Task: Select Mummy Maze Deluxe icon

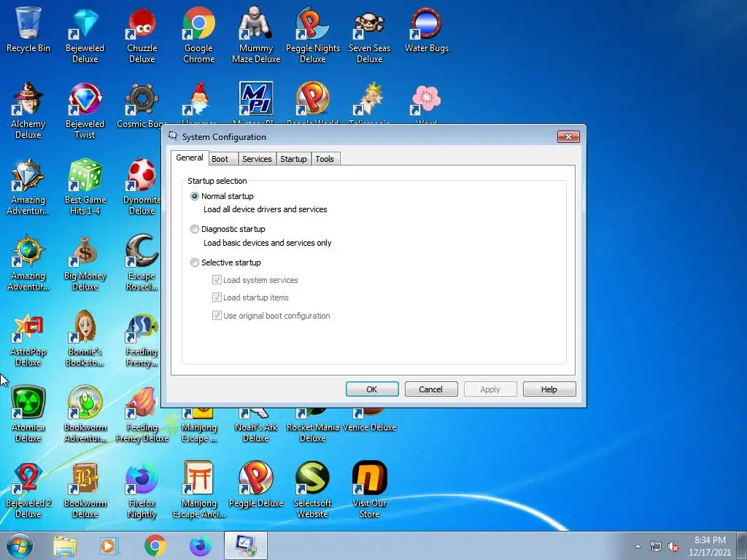Action: click(x=256, y=35)
